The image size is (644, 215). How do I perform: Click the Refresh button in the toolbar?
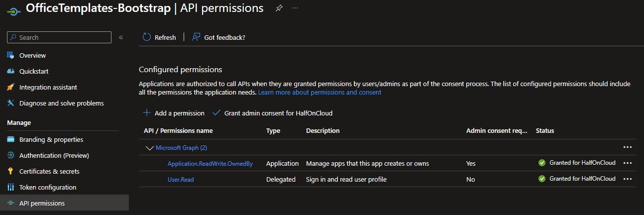coord(159,37)
